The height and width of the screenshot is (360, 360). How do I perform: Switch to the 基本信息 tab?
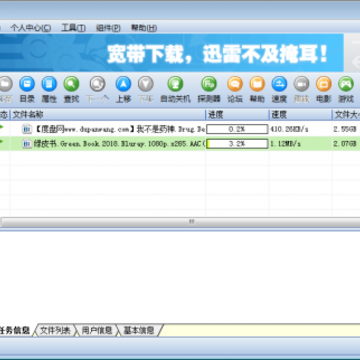pyautogui.click(x=139, y=330)
